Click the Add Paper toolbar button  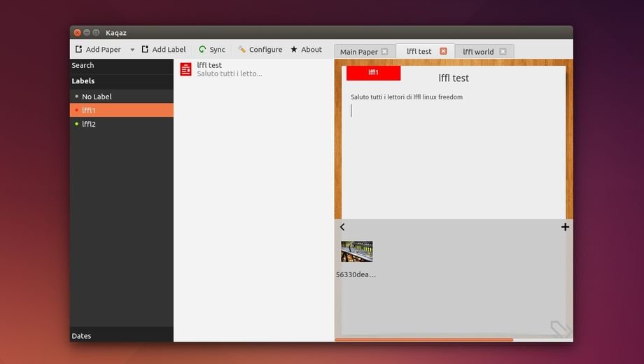[98, 49]
